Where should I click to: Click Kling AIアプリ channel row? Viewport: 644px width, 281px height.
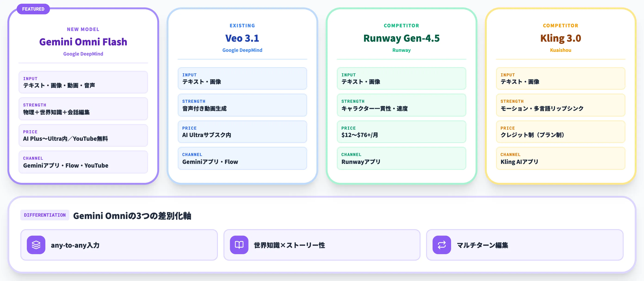coord(560,158)
